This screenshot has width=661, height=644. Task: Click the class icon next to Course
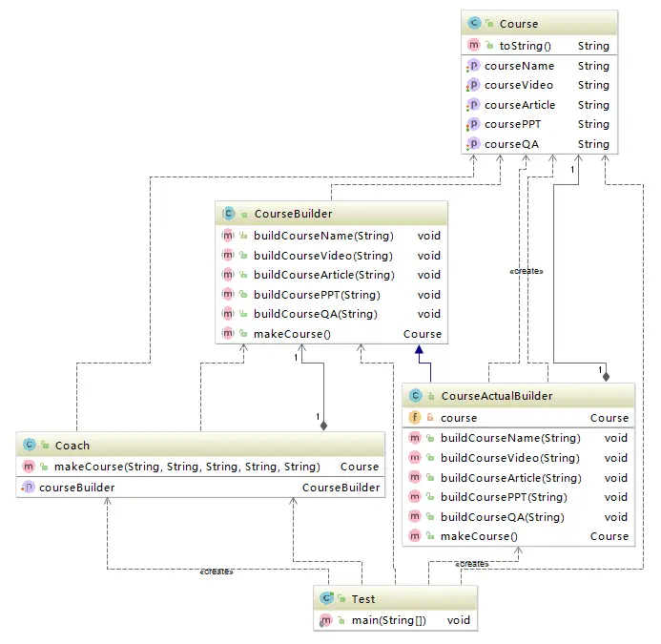(474, 23)
